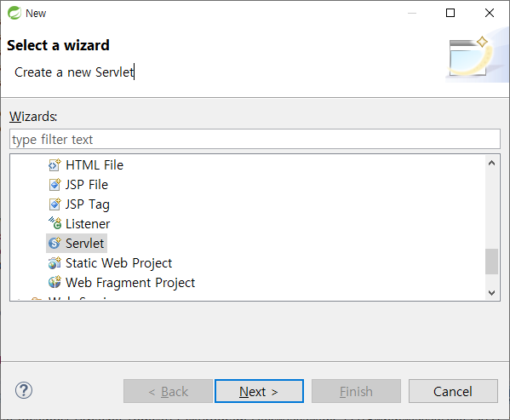Click the Static Web Project icon
510x420 pixels.
54,263
